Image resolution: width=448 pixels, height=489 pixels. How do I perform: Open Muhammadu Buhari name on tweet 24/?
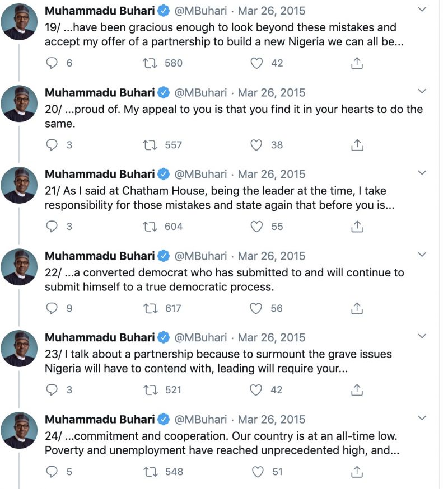(x=100, y=419)
